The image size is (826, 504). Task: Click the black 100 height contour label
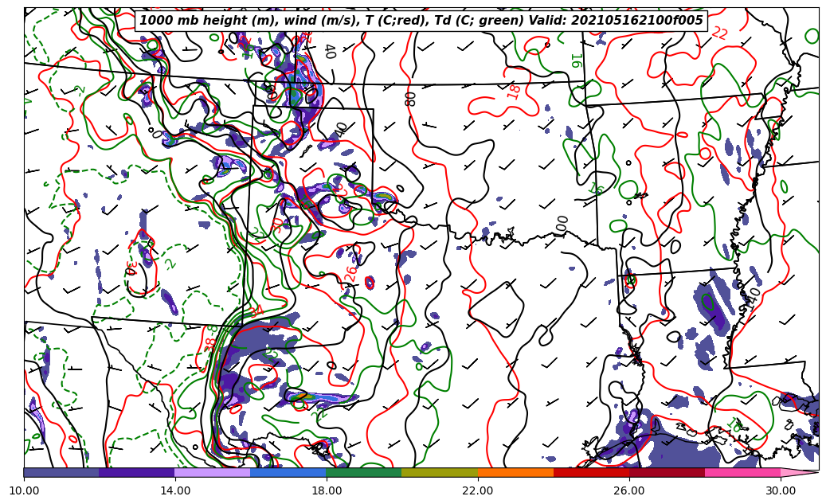click(562, 225)
